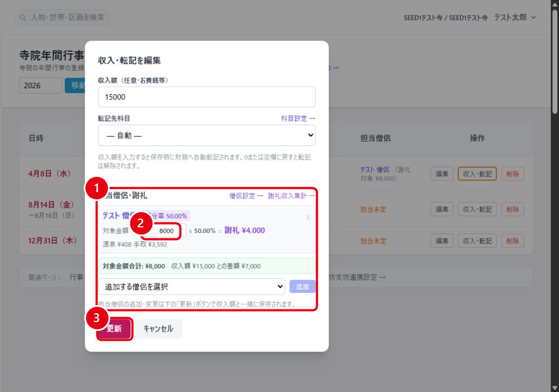Click 削除 in the 4月8日 row

click(x=512, y=174)
